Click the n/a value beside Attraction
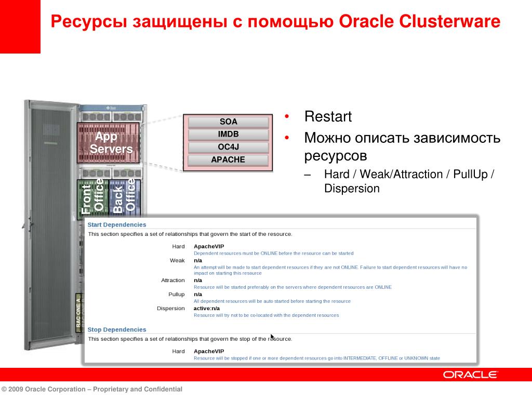The width and height of the screenshot is (532, 399). pyautogui.click(x=198, y=280)
